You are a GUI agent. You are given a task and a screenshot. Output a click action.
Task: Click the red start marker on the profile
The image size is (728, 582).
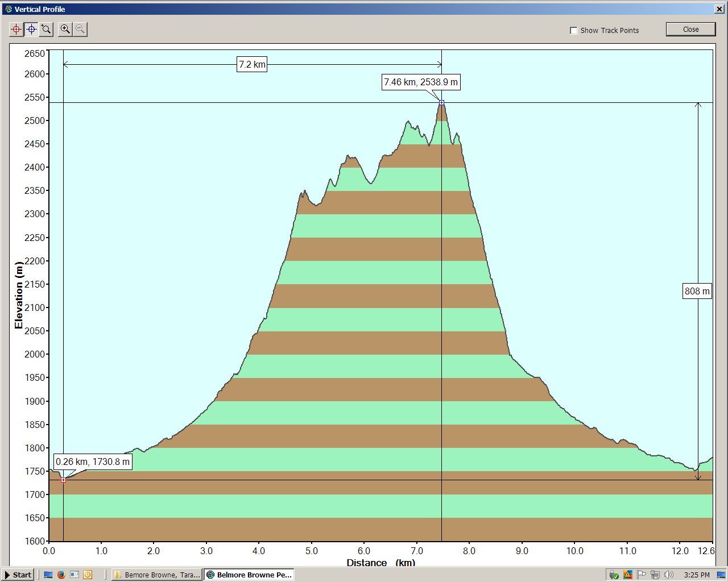tap(64, 480)
